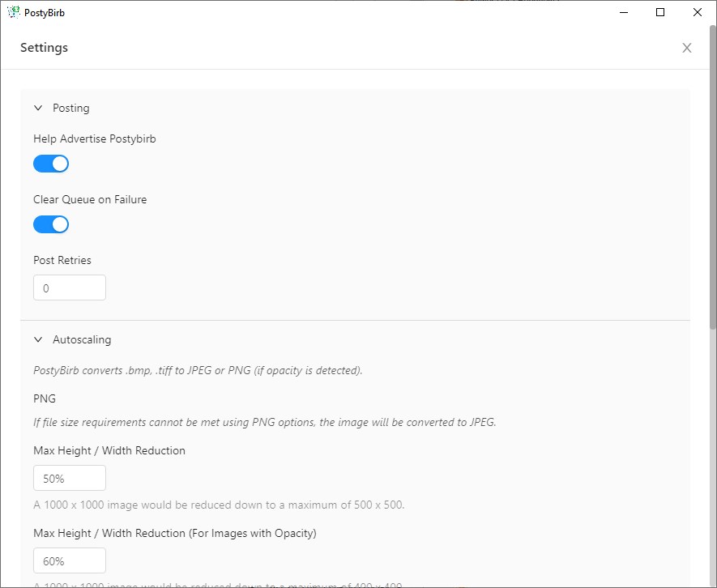Collapse the Autoscaling section chevron
The height and width of the screenshot is (588, 717).
pos(38,340)
